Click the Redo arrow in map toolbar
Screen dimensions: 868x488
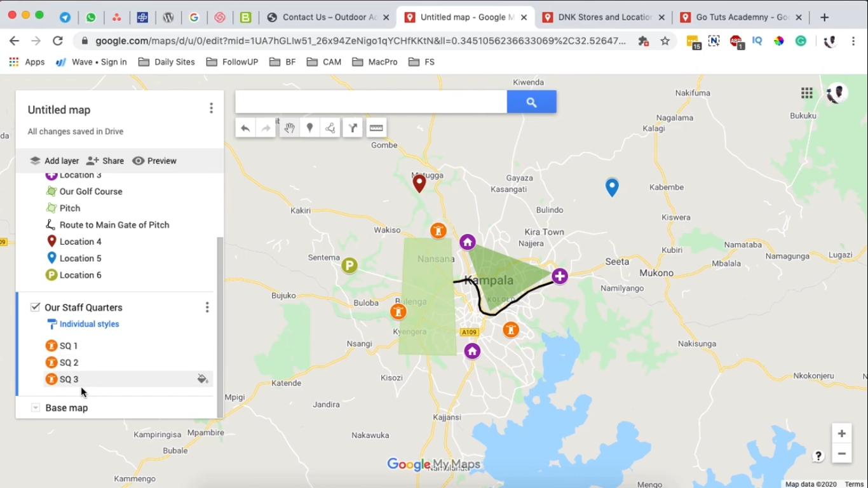pyautogui.click(x=266, y=128)
